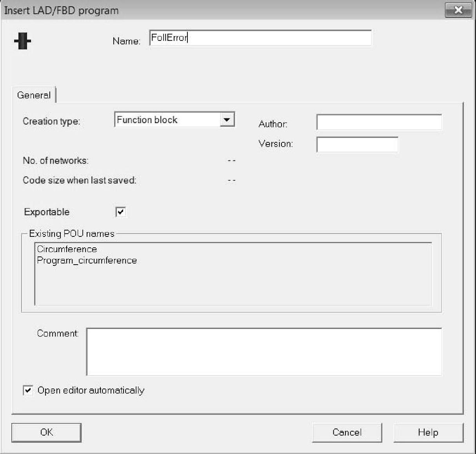Click inside the Comment text area
Viewport: 476px width, 454px height.
pyautogui.click(x=264, y=352)
